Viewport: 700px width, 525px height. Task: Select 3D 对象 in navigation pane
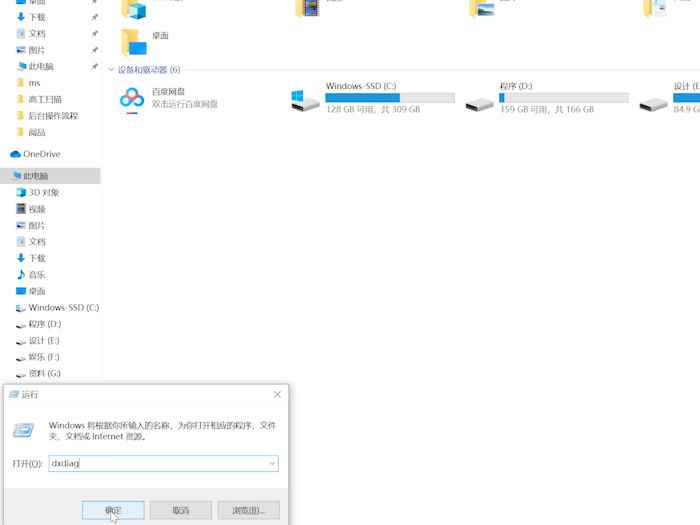pos(43,192)
